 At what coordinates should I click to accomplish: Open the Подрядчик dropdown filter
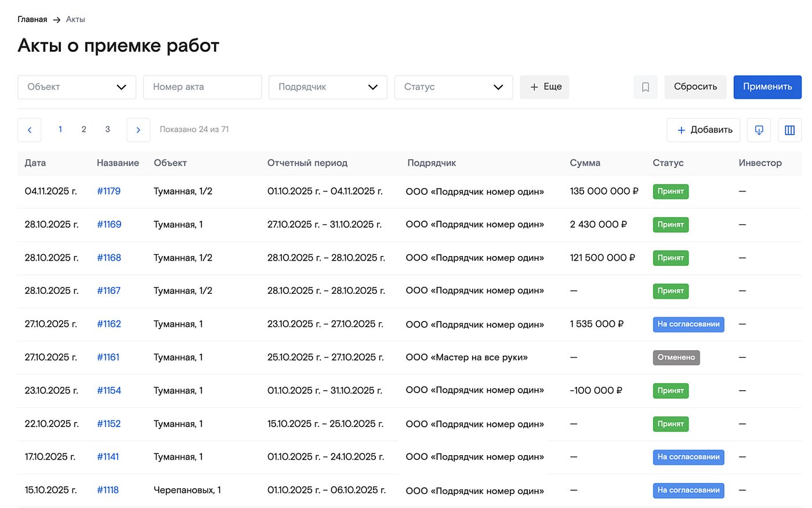click(328, 87)
